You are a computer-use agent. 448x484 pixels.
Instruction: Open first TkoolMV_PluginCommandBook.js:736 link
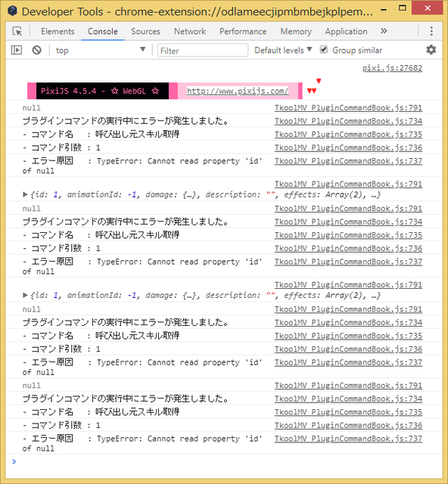point(348,147)
